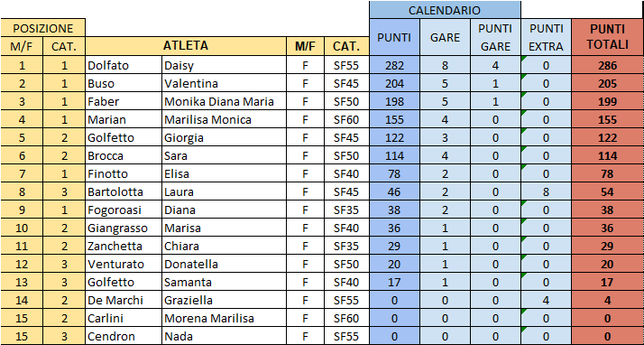Select the Cendron surname cell
This screenshot has height=345, width=644.
(124, 336)
